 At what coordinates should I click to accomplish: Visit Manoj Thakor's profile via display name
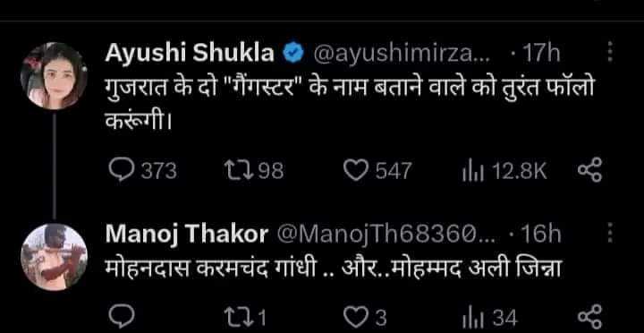pos(187,235)
